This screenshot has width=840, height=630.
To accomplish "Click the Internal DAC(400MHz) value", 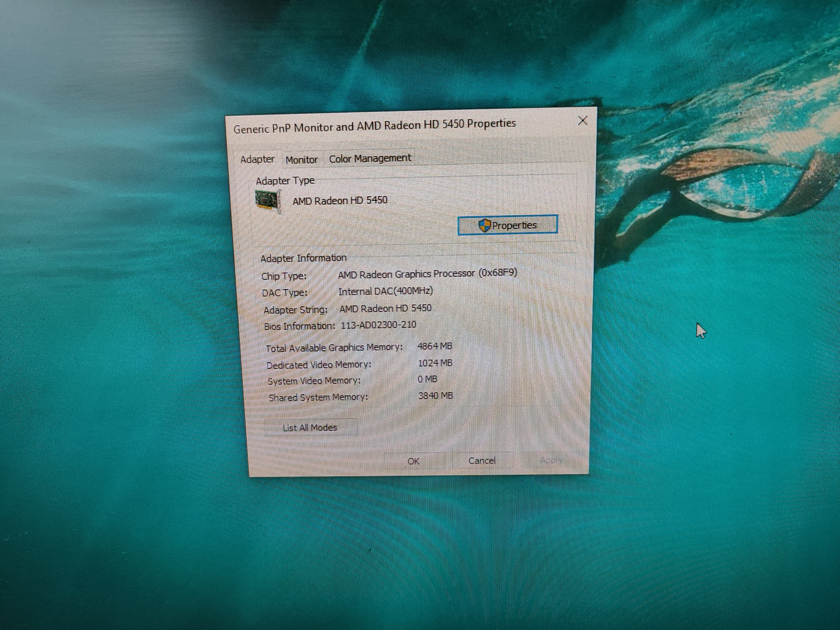I will (386, 291).
